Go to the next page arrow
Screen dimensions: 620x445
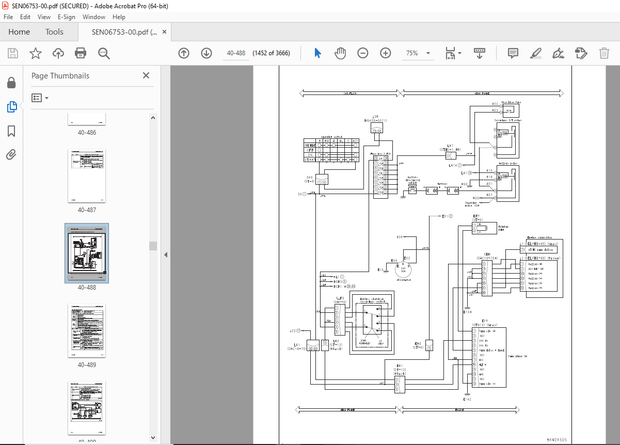206,53
